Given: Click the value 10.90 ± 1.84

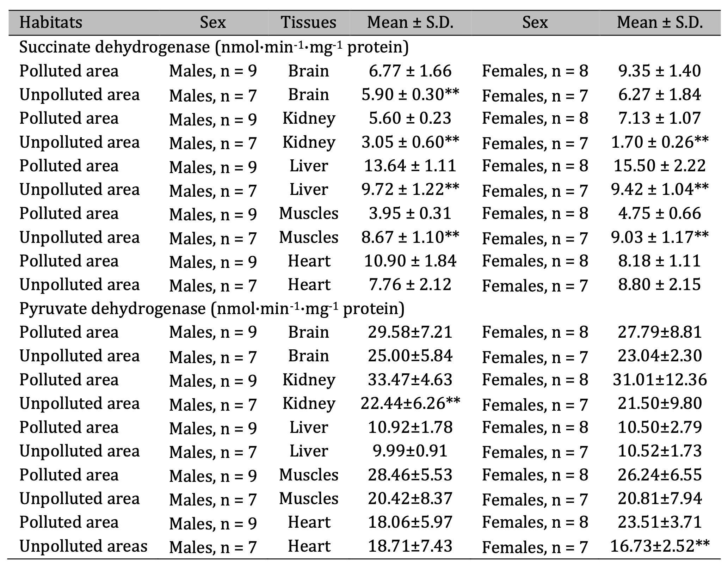Looking at the screenshot, I should click(x=410, y=261).
